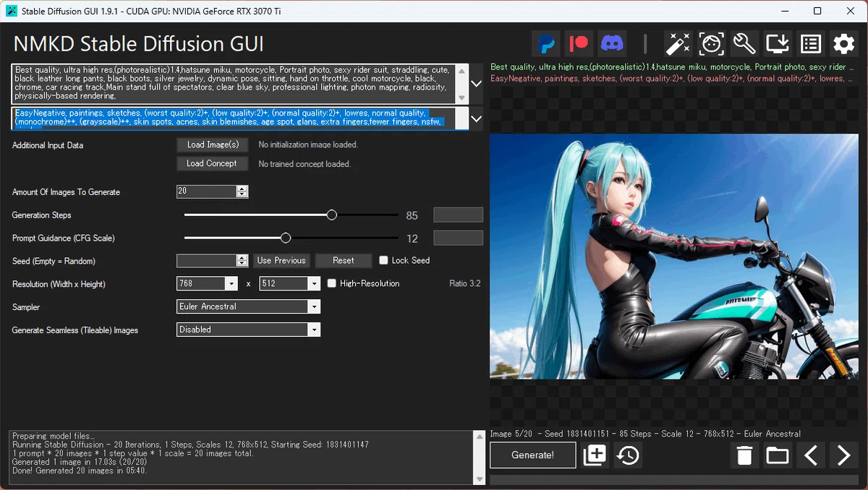Adjust the Prompt Guidance CFG slider handle
Viewport: 868px width, 490px height.
(286, 238)
